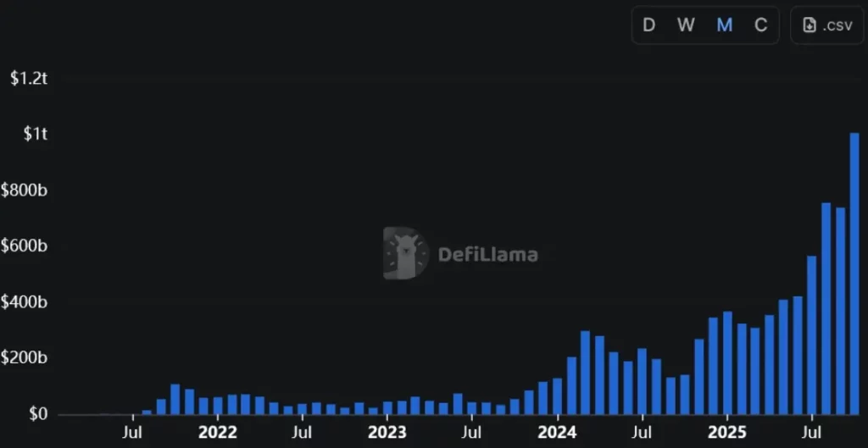Viewport: 868px width, 448px height.
Task: Click the $1.2t axis label
Action: point(30,78)
